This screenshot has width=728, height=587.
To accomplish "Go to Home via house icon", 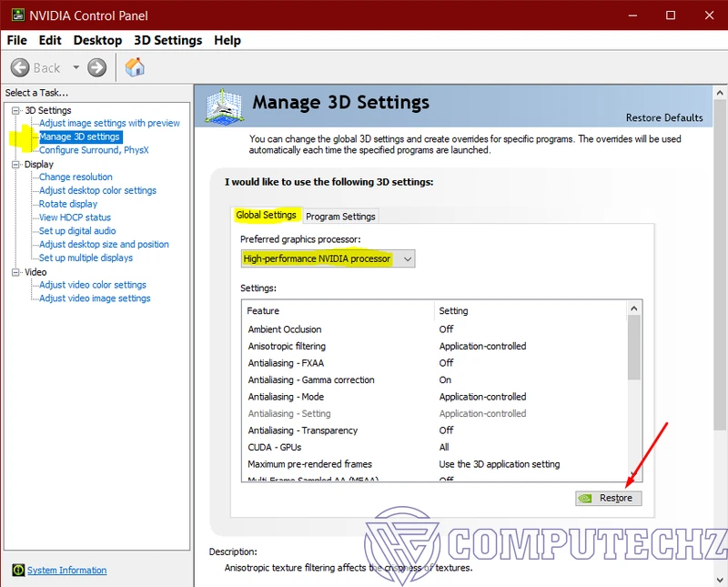I will pos(135,67).
